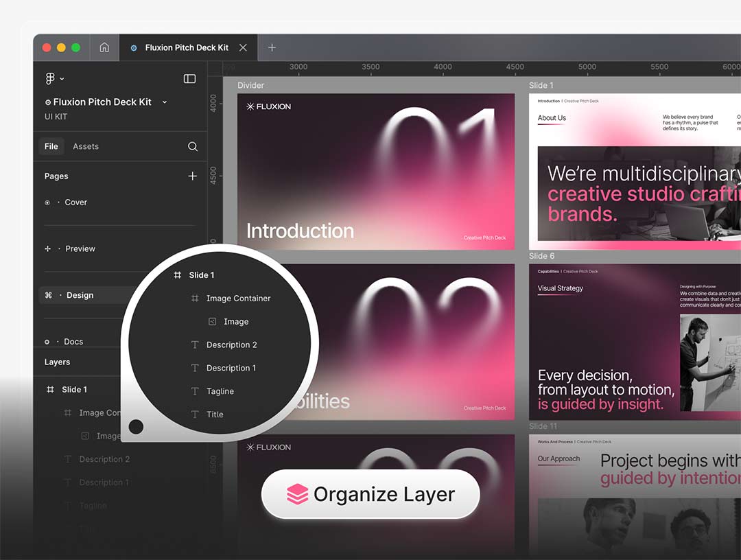Select the Image layer icon in magnifier
Screen dimensions: 741x560
(213, 322)
